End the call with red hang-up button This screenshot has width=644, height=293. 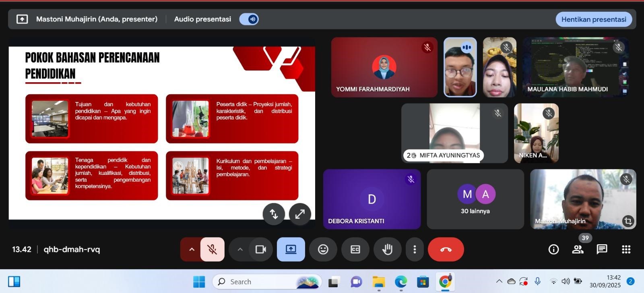tap(446, 249)
